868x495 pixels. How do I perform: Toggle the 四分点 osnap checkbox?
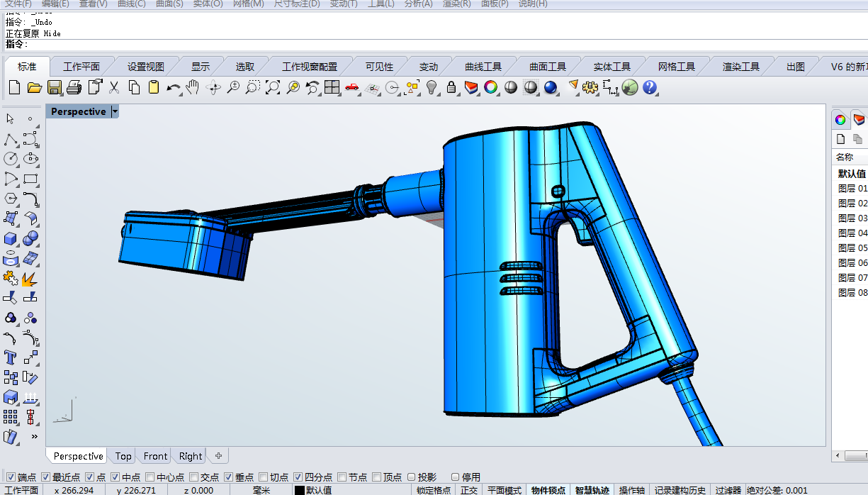(298, 477)
